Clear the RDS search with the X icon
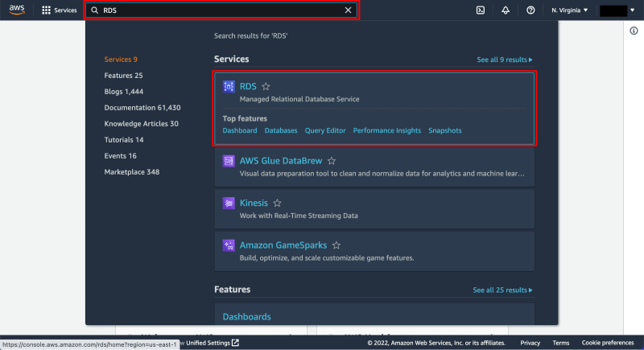 coord(348,10)
